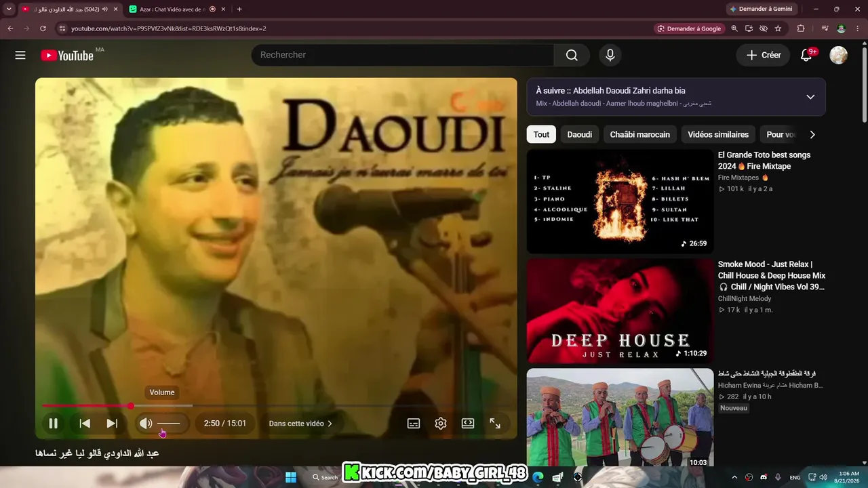Open the Windows taskbar Search
This screenshot has height=488, width=868.
(x=325, y=477)
